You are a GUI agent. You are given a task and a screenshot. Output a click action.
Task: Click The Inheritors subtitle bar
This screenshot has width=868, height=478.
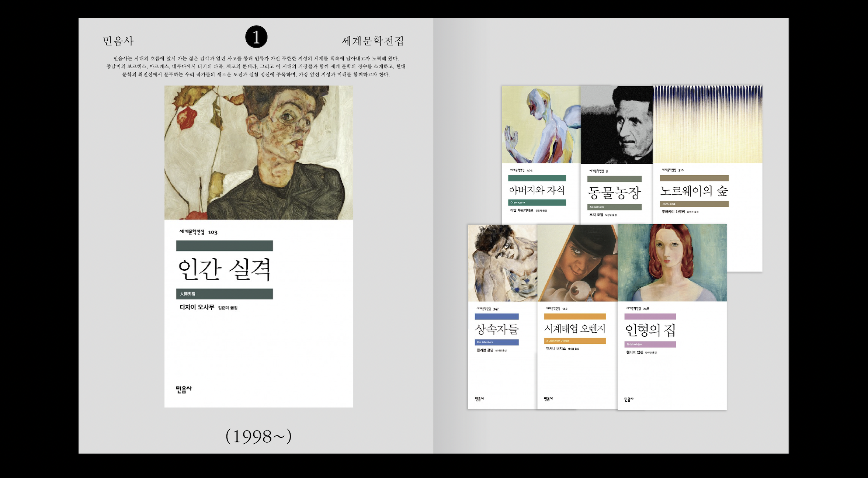497,342
